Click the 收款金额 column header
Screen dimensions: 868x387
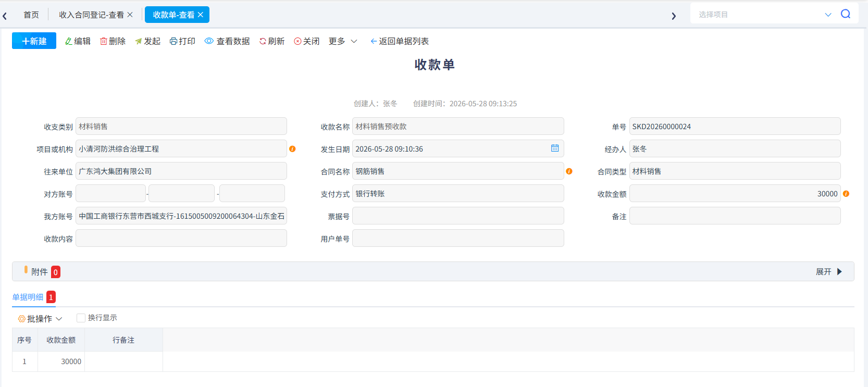tap(61, 340)
